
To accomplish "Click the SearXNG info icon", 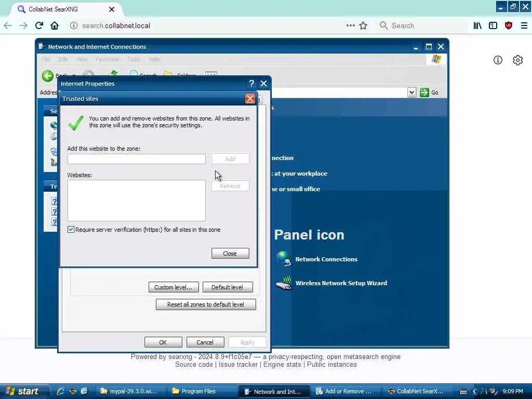I will tap(498, 60).
